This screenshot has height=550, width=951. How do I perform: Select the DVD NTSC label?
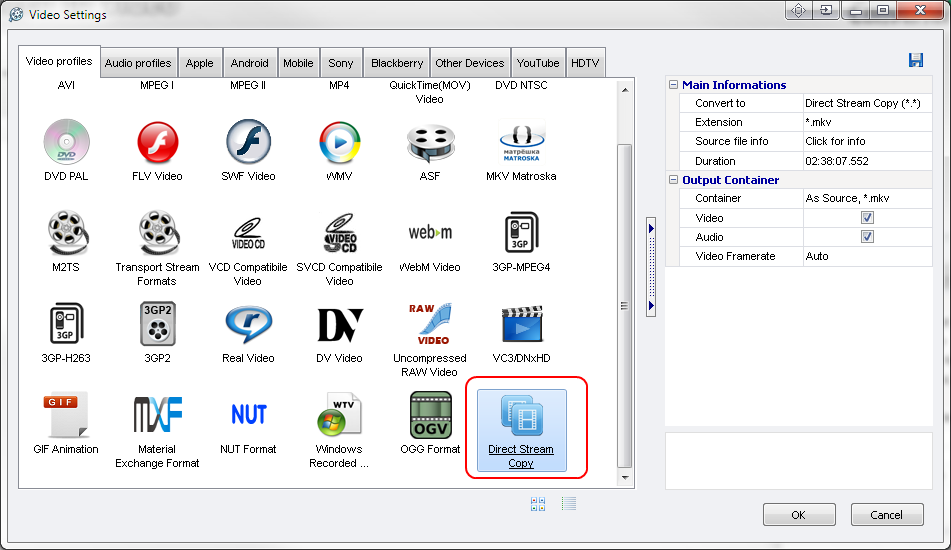pyautogui.click(x=521, y=86)
